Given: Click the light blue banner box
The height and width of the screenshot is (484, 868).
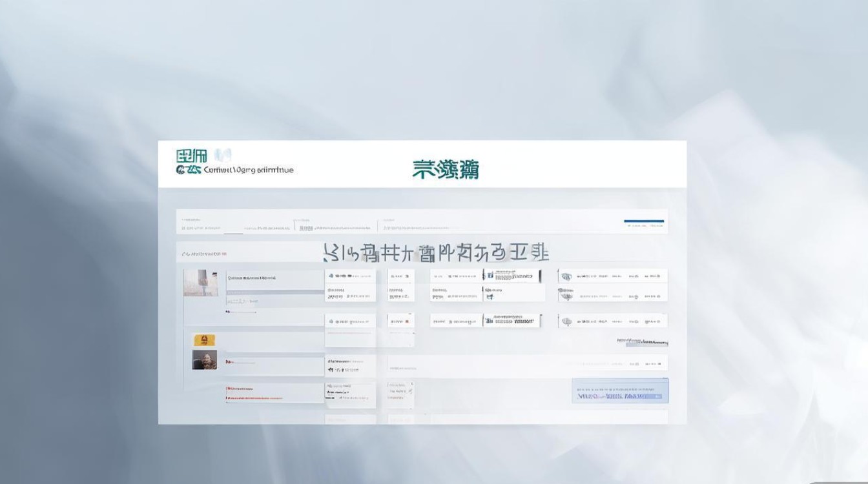Looking at the screenshot, I should click(620, 390).
